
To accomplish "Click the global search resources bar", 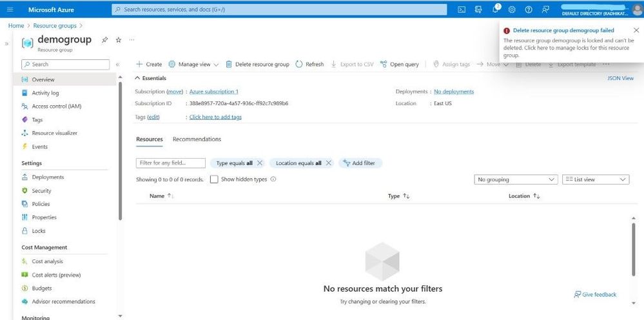I will tap(279, 10).
